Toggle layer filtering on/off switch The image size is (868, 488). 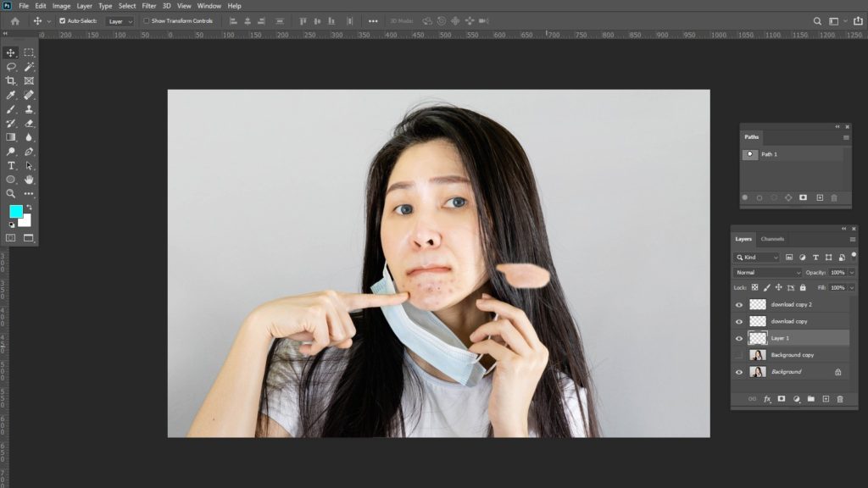click(x=854, y=256)
